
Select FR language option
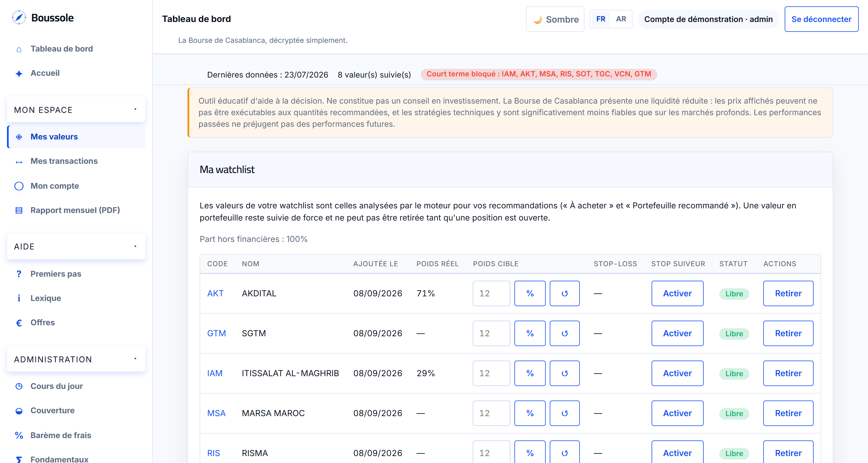[600, 19]
